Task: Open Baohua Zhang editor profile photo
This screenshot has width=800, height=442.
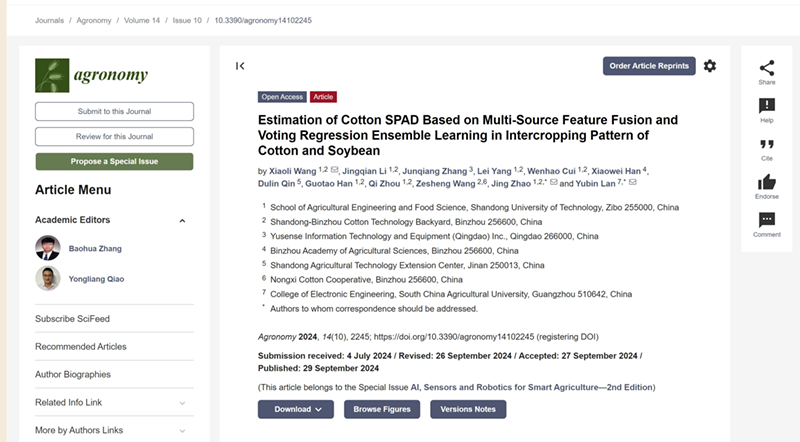Action: point(47,247)
